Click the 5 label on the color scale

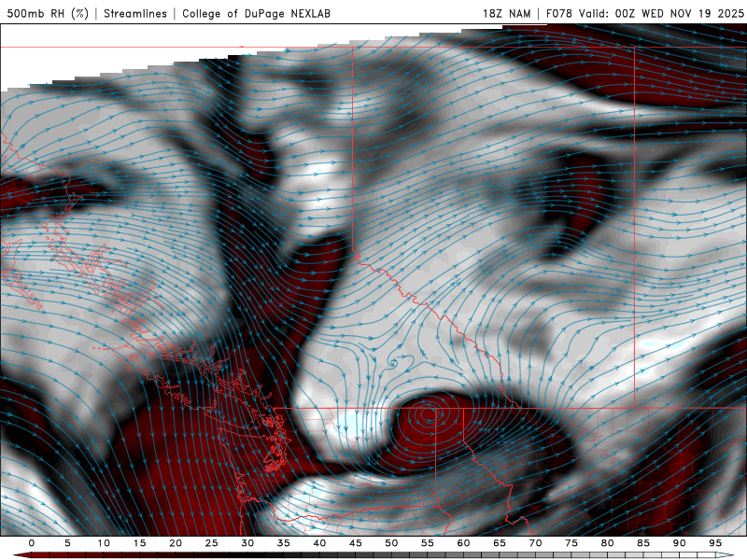click(x=67, y=543)
